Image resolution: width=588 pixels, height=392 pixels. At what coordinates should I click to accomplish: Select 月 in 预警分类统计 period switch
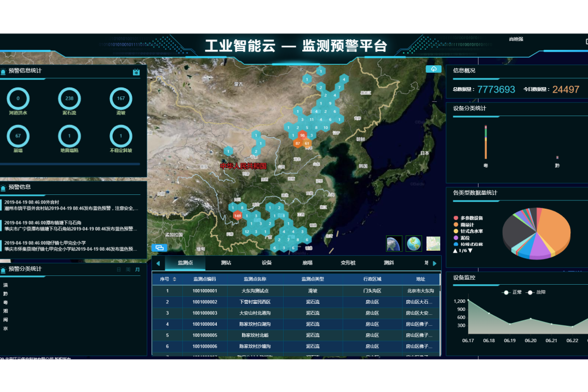[137, 269]
